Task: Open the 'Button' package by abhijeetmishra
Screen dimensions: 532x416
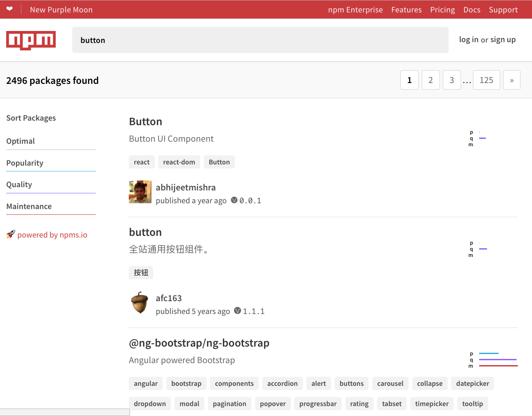Action: [145, 121]
